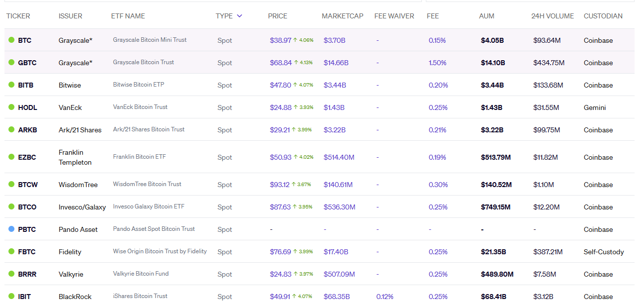Sort by the 24H VOLUME header
The height and width of the screenshot is (305, 644).
coord(552,16)
